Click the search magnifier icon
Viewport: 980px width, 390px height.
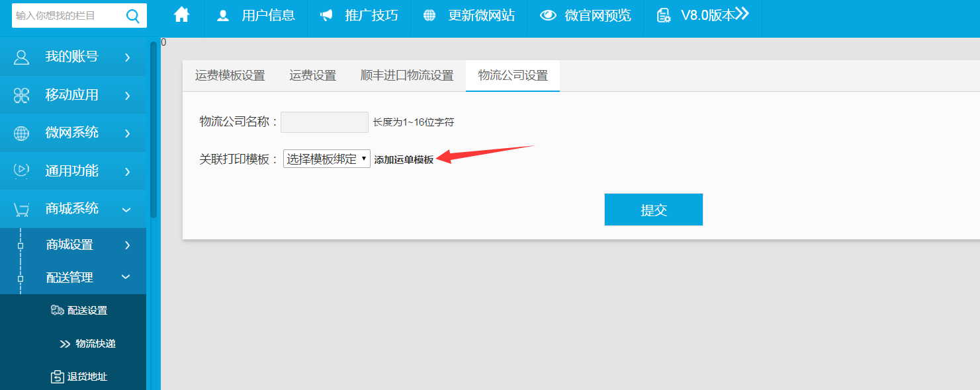[x=133, y=15]
